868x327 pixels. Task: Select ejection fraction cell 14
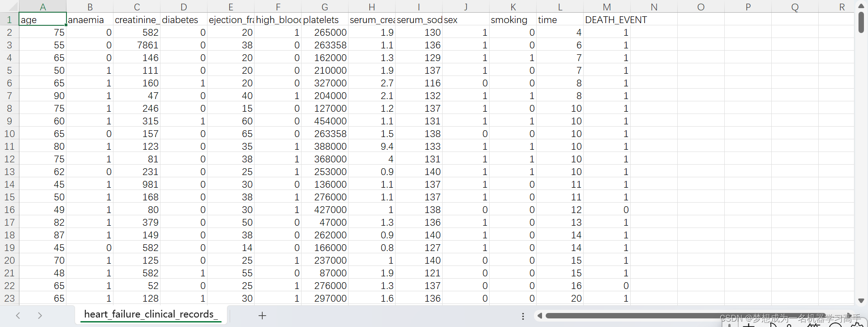(x=231, y=247)
